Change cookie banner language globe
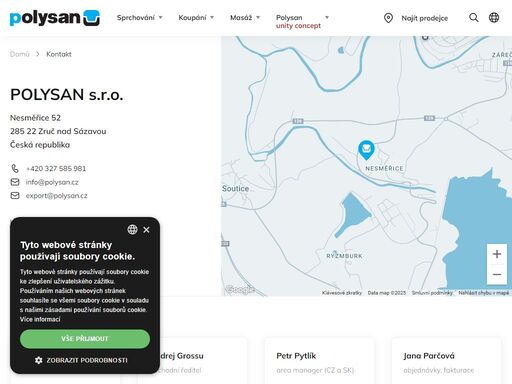The image size is (512, 384). coord(132,229)
